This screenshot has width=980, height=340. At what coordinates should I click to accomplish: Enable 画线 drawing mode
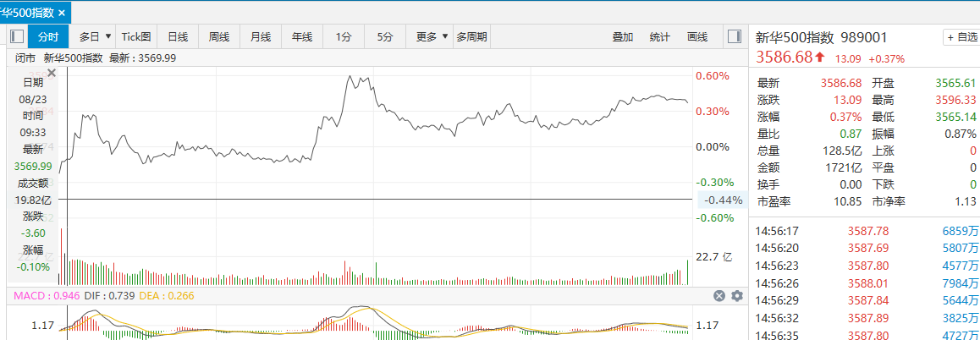pyautogui.click(x=697, y=36)
